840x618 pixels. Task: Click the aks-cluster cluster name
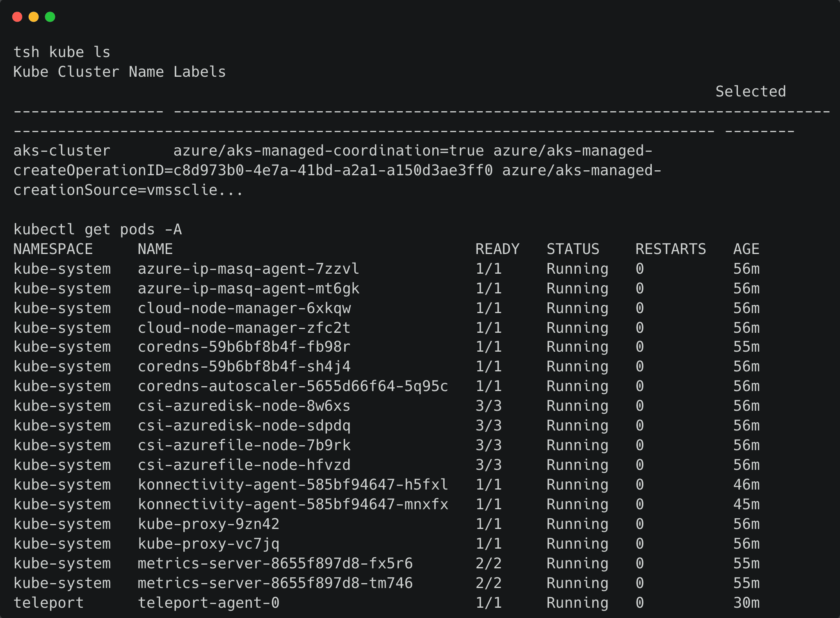coord(62,151)
